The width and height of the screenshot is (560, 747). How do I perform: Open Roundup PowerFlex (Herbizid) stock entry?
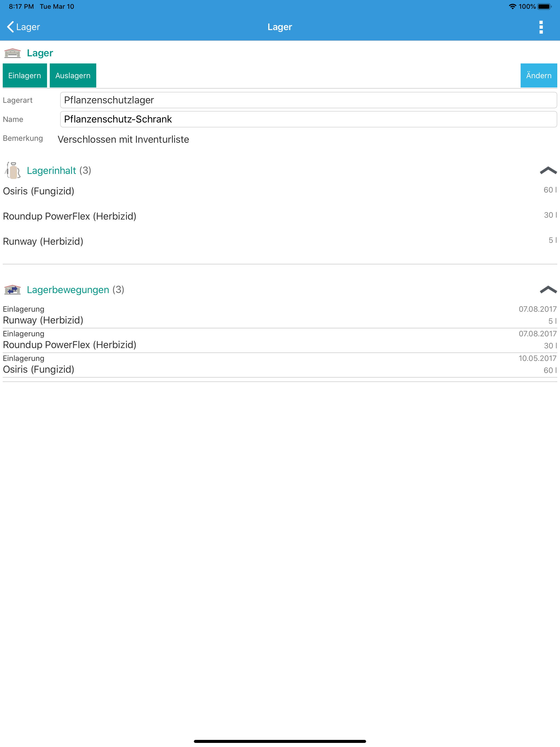coord(280,216)
